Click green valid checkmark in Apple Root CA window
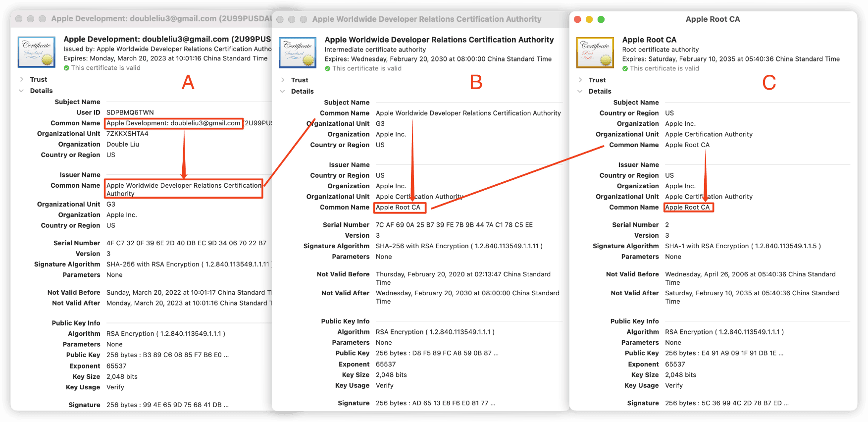This screenshot has height=422, width=868. (625, 69)
